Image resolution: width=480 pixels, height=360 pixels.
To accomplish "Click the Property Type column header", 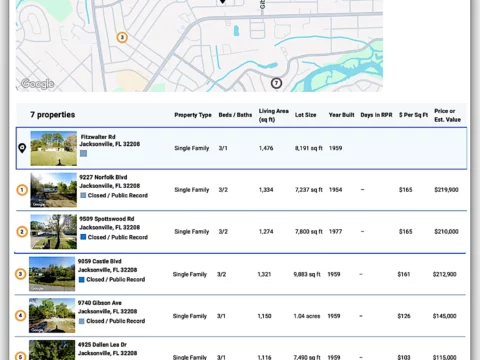I will click(x=193, y=115).
